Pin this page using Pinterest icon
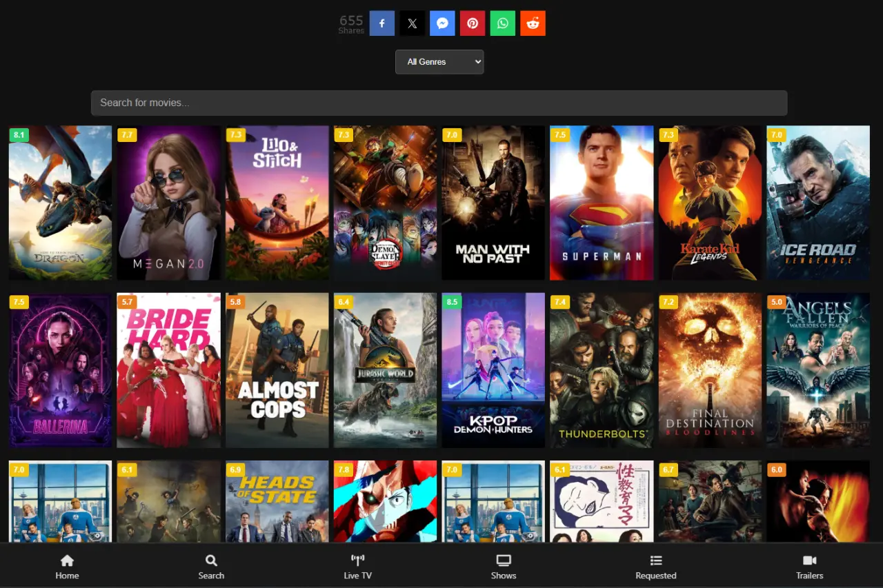The width and height of the screenshot is (883, 588). [473, 23]
